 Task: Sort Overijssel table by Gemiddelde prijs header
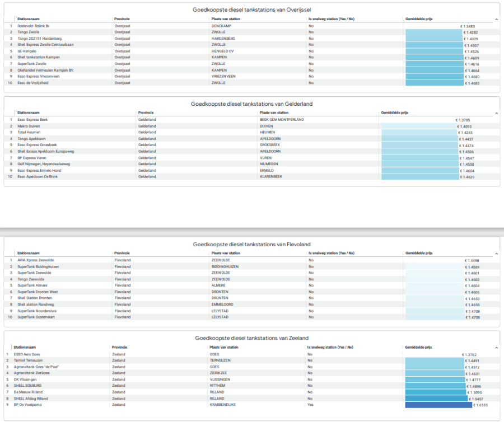[419, 19]
